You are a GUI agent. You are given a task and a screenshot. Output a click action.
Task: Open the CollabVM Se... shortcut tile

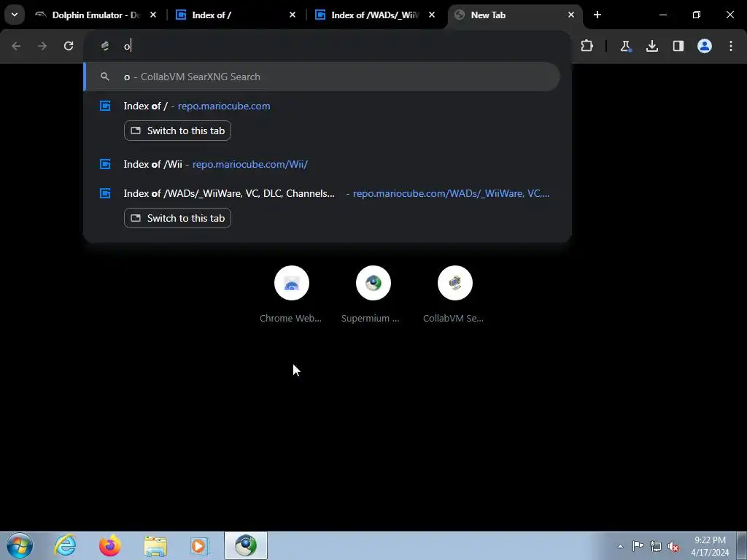454,295
